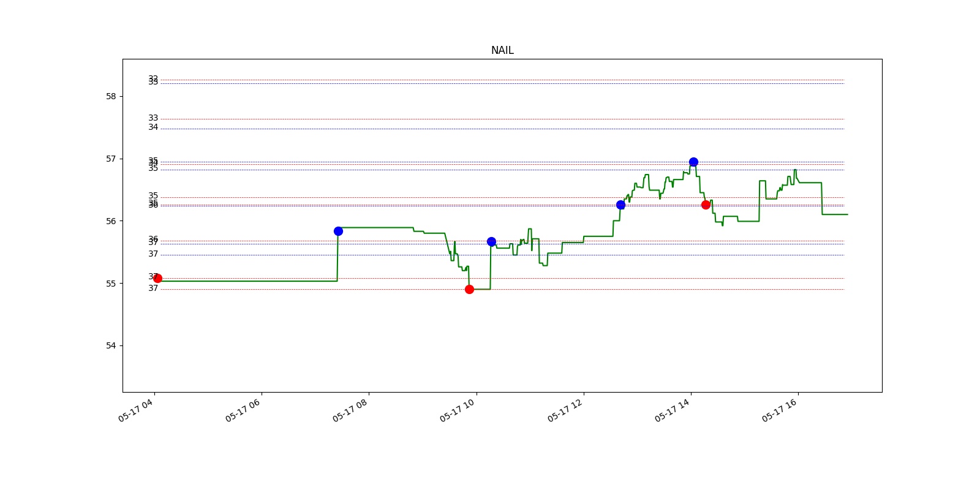Click the y-axis label 54
Image resolution: width=980 pixels, height=490 pixels.
(111, 345)
